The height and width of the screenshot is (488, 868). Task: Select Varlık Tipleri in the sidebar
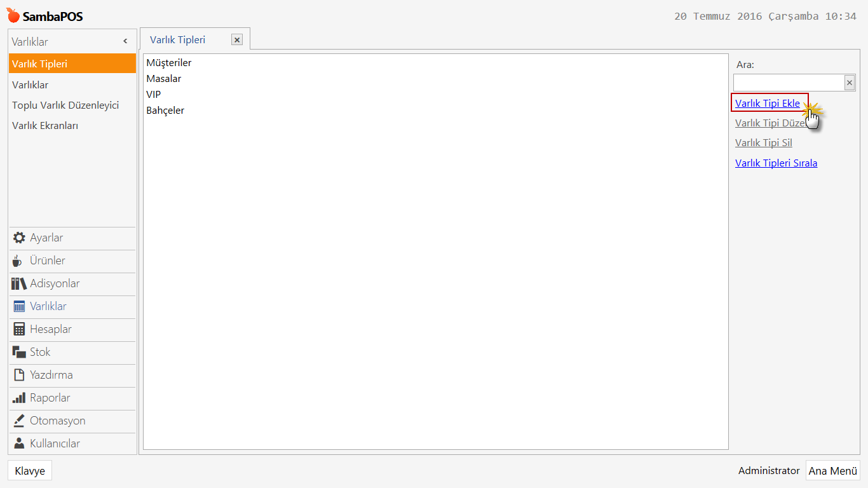pos(72,64)
